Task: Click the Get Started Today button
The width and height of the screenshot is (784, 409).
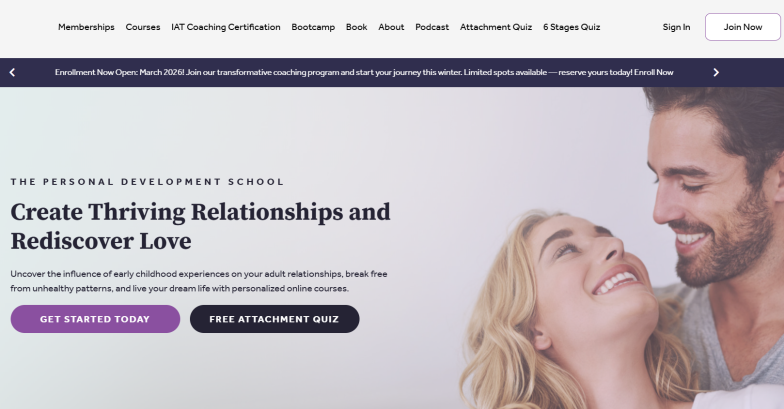Action: [x=95, y=319]
